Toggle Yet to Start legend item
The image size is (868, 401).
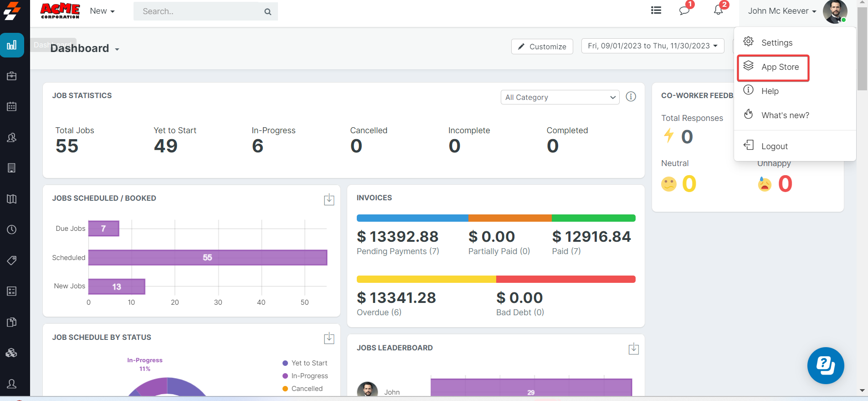point(309,363)
